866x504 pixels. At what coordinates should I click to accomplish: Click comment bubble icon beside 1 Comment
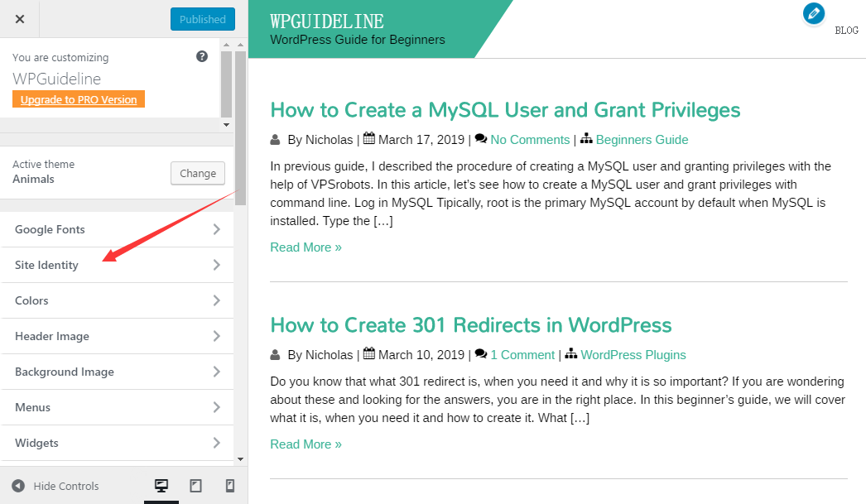click(481, 354)
